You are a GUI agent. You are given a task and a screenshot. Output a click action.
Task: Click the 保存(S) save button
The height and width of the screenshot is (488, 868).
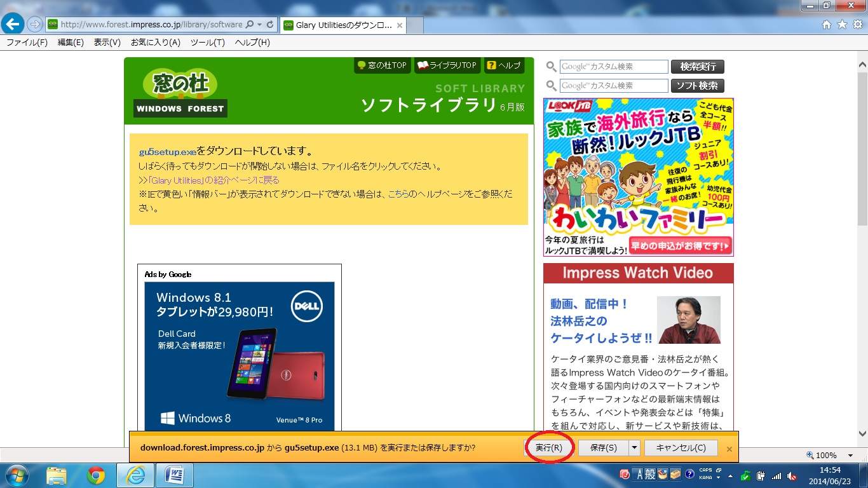coord(603,447)
